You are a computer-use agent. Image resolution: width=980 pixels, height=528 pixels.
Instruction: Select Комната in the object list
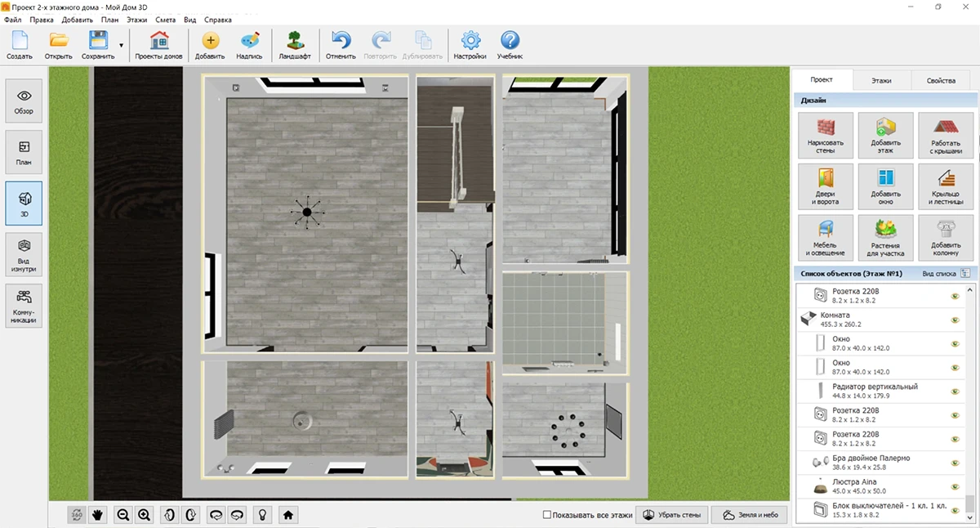pos(879,320)
